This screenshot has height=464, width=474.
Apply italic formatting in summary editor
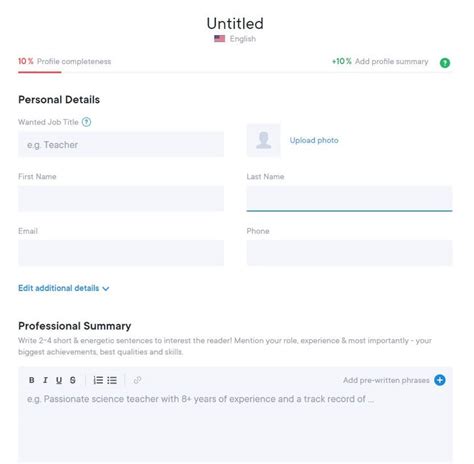coord(45,380)
